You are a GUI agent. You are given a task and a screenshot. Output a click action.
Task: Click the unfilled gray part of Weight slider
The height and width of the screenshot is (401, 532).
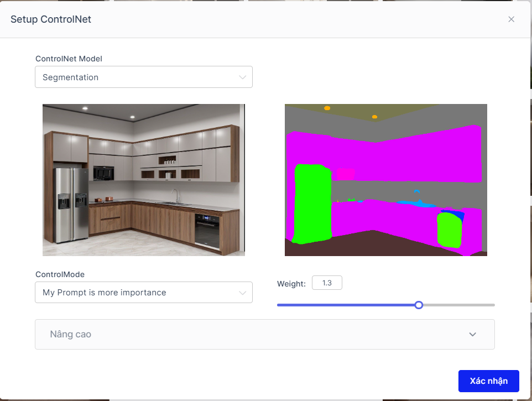click(x=459, y=305)
